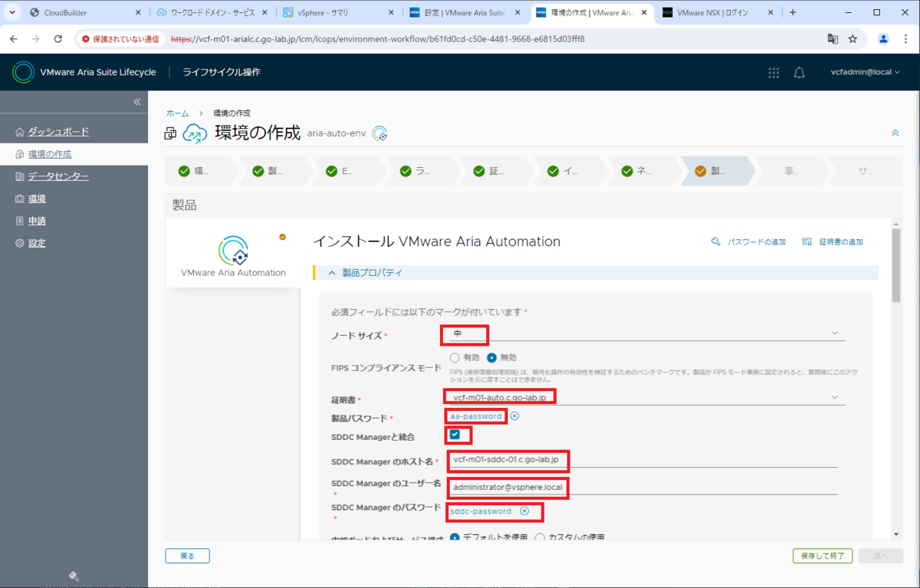
Task: Click the 戻る button
Action: [x=187, y=556]
